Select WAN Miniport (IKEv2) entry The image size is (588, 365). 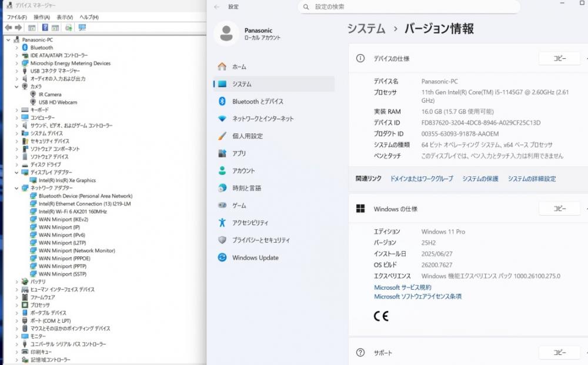(x=64, y=219)
